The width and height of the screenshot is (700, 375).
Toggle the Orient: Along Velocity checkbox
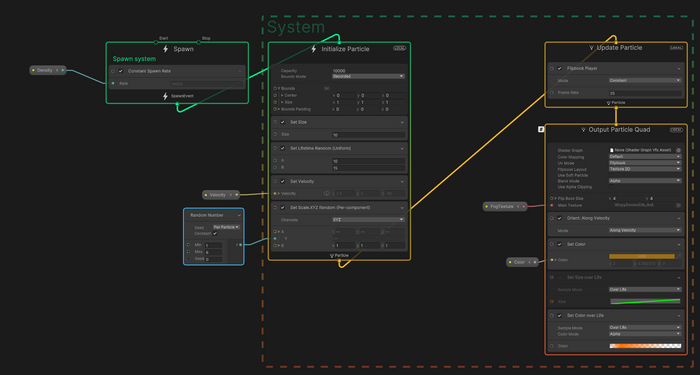click(559, 218)
